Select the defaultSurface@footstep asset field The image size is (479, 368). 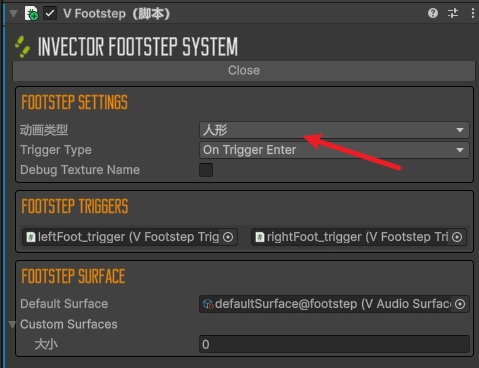point(334,304)
